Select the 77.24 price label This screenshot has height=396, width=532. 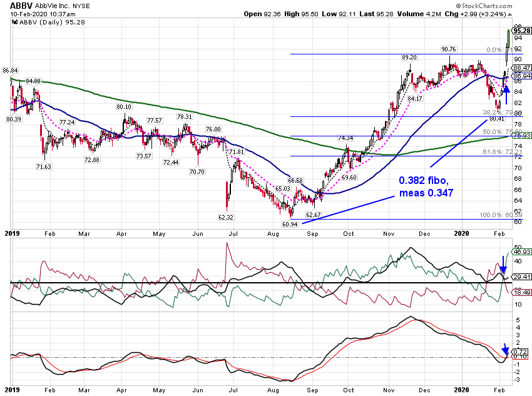tap(67, 123)
